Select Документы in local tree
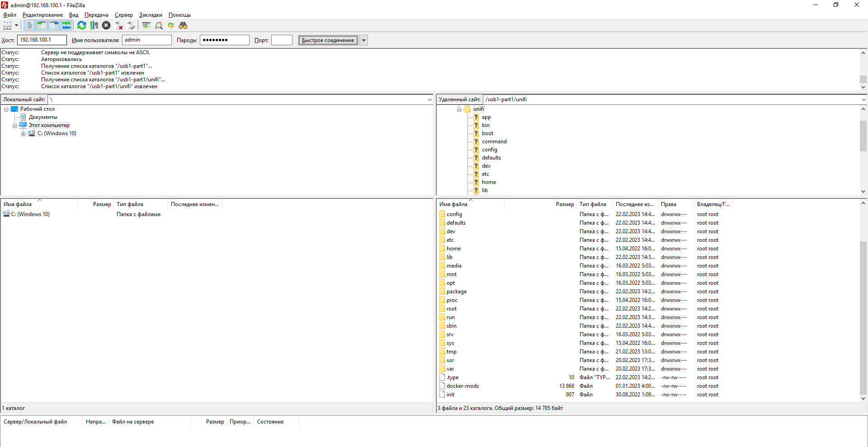 point(43,117)
